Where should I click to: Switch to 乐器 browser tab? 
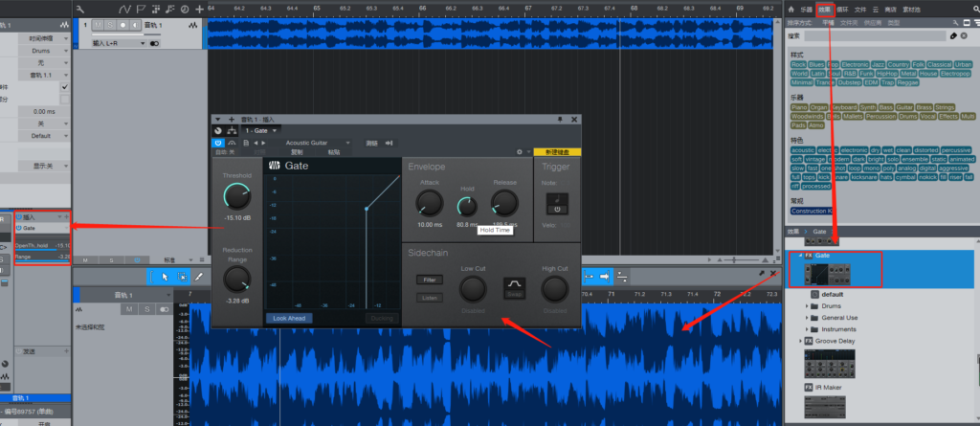pyautogui.click(x=808, y=10)
